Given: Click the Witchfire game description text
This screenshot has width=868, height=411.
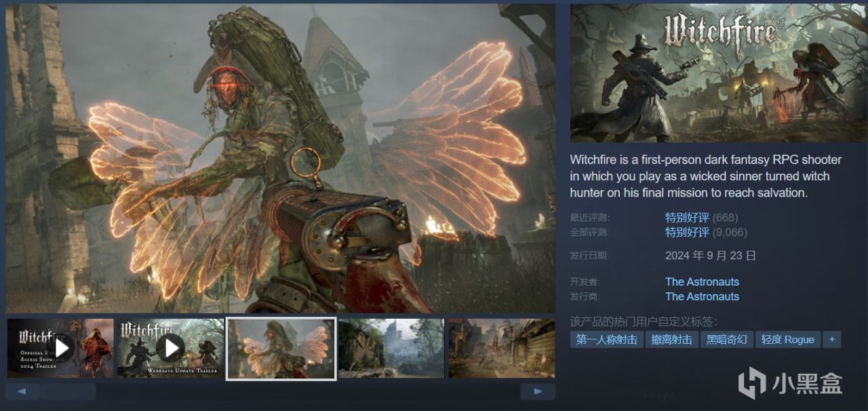Looking at the screenshot, I should [706, 176].
